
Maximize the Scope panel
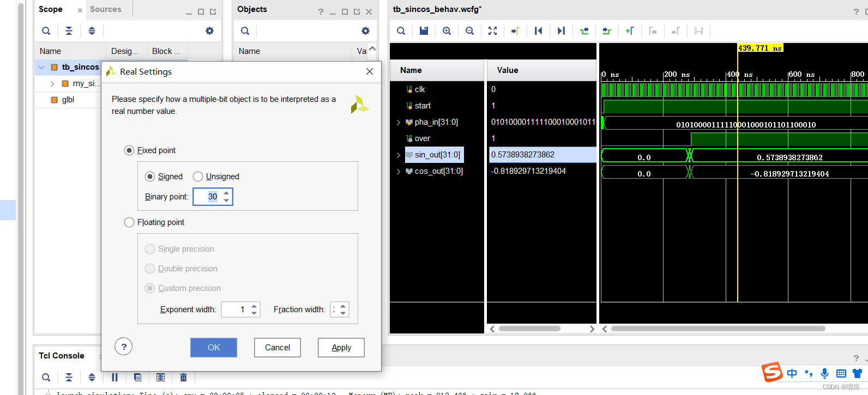point(201,11)
